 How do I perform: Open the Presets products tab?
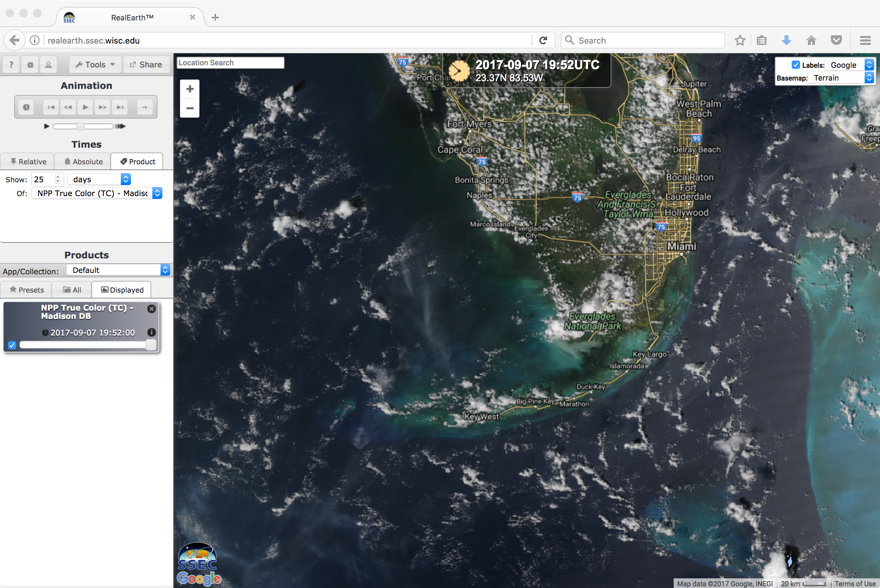click(x=26, y=290)
